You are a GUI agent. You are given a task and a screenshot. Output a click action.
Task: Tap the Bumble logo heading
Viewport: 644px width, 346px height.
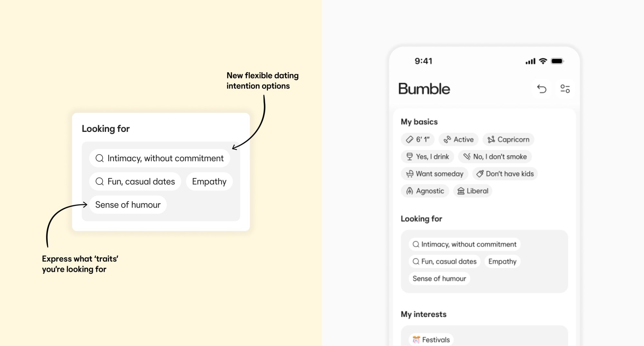424,89
